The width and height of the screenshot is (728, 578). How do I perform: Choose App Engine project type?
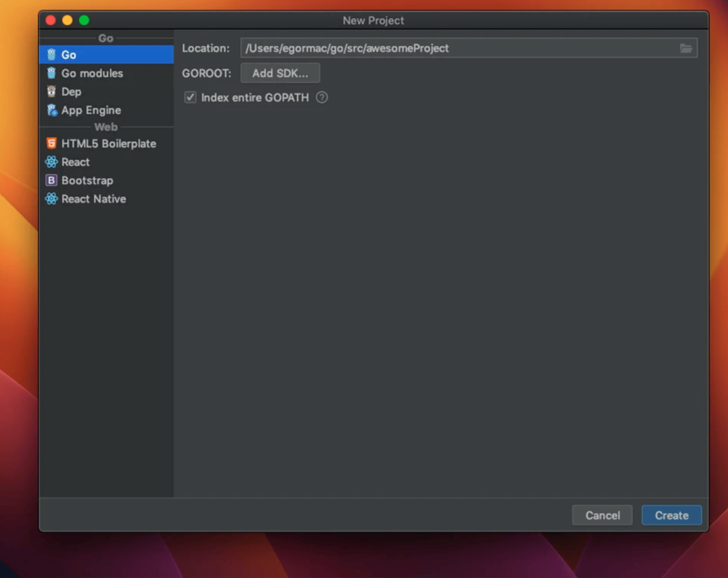[91, 111]
